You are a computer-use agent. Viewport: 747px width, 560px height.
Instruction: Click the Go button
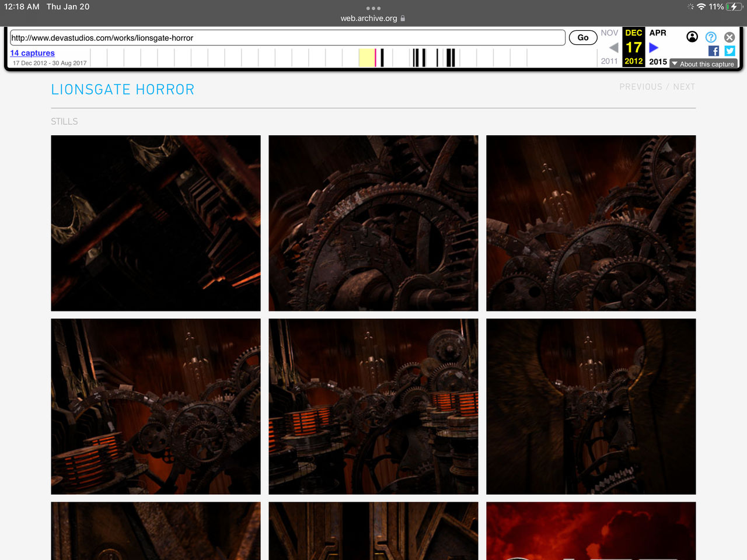tap(583, 37)
